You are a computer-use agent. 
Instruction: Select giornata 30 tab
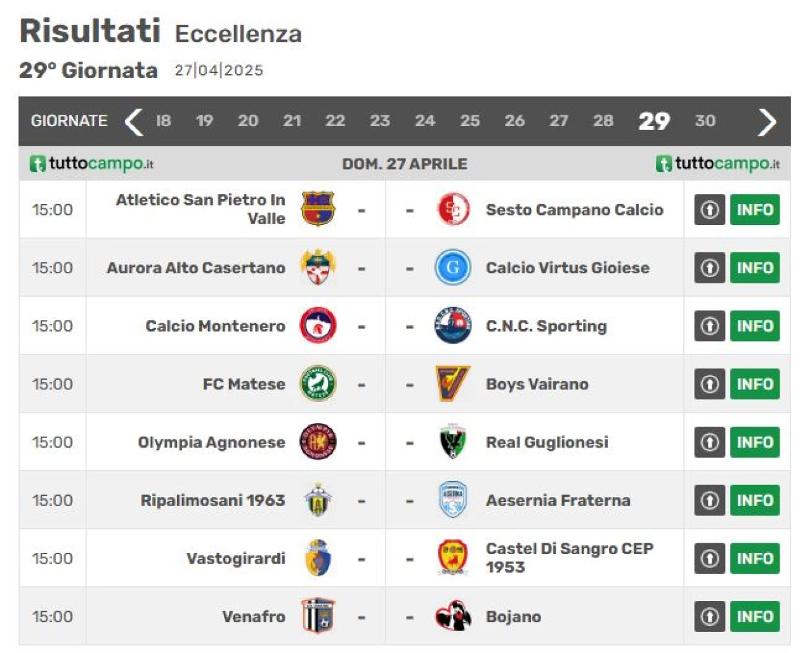pyautogui.click(x=705, y=120)
